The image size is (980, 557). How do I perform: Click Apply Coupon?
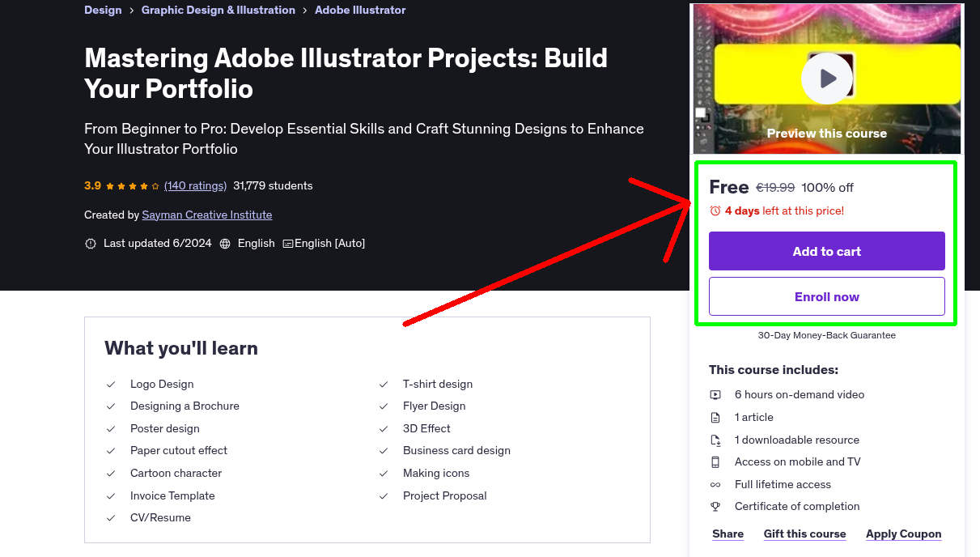tap(903, 534)
